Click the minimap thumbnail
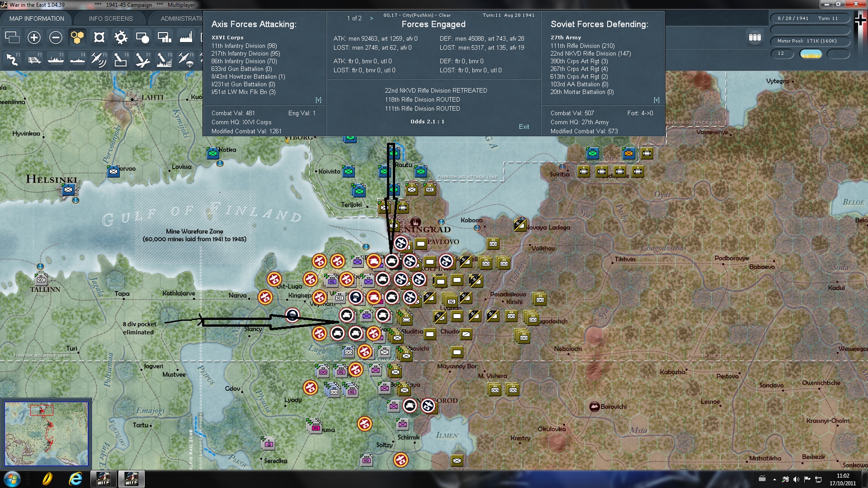Screen dimensions: 868x488 [46, 434]
